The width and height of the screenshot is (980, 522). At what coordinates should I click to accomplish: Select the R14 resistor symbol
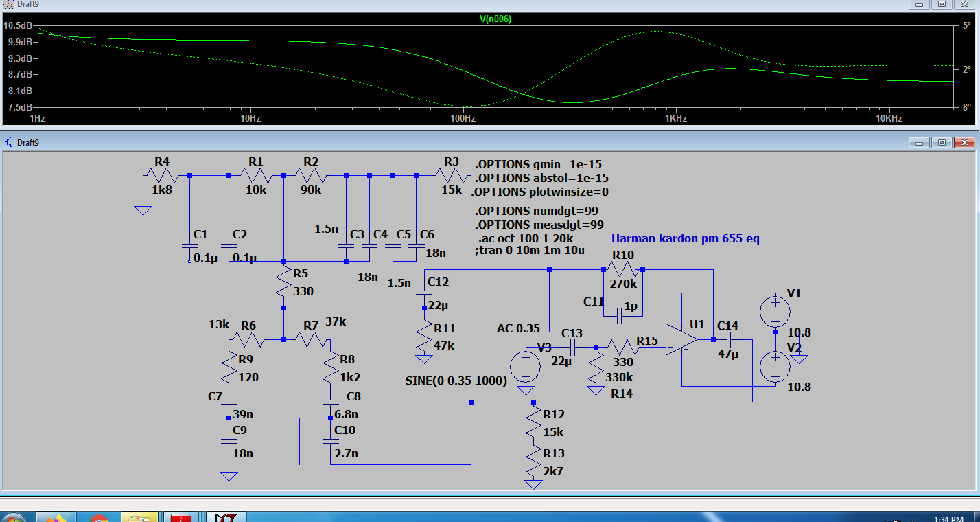596,368
